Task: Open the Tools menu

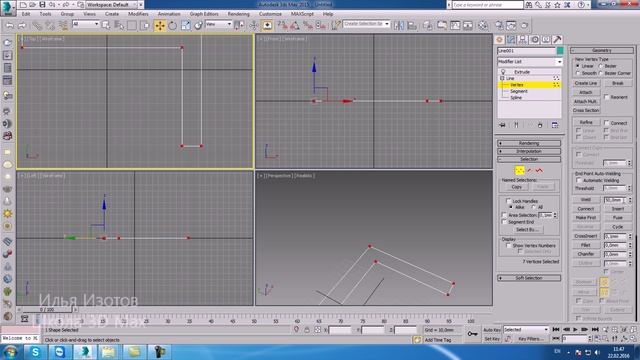Action: coord(45,14)
